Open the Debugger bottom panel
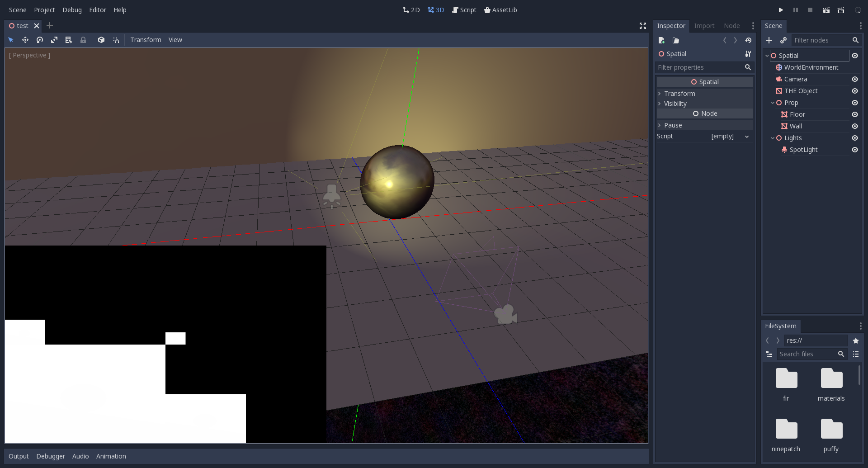The width and height of the screenshot is (868, 468). point(51,456)
